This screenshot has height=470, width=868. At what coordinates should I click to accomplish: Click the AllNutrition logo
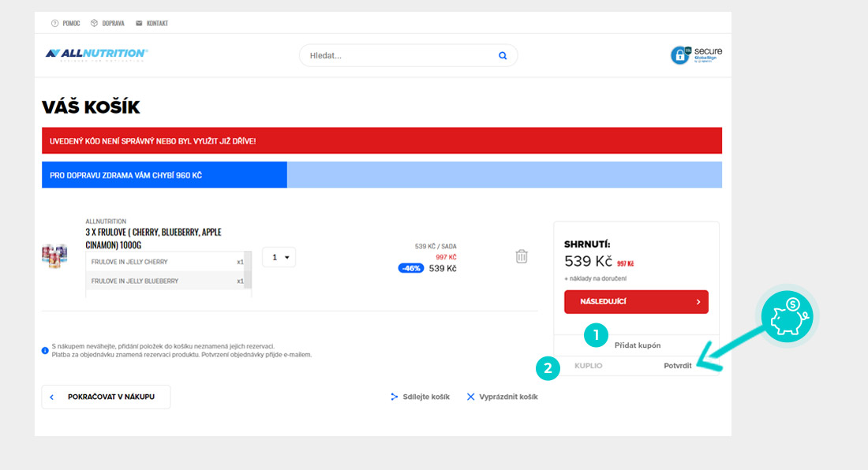[x=96, y=54]
